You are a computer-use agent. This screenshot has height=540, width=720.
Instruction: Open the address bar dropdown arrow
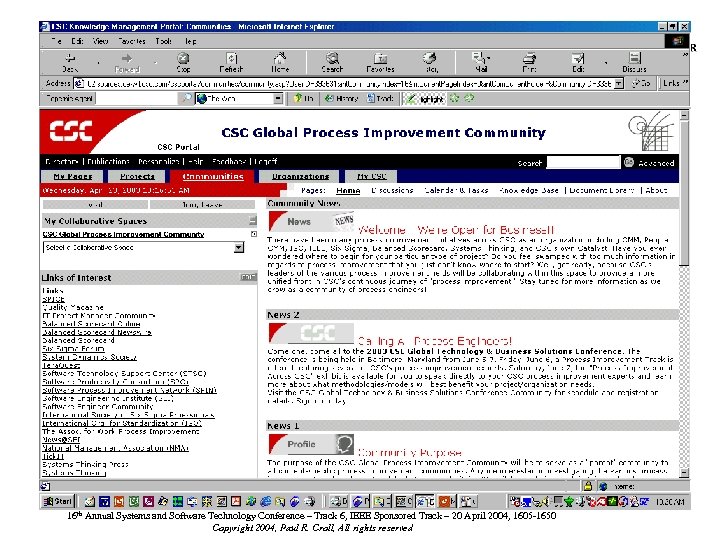pyautogui.click(x=619, y=84)
